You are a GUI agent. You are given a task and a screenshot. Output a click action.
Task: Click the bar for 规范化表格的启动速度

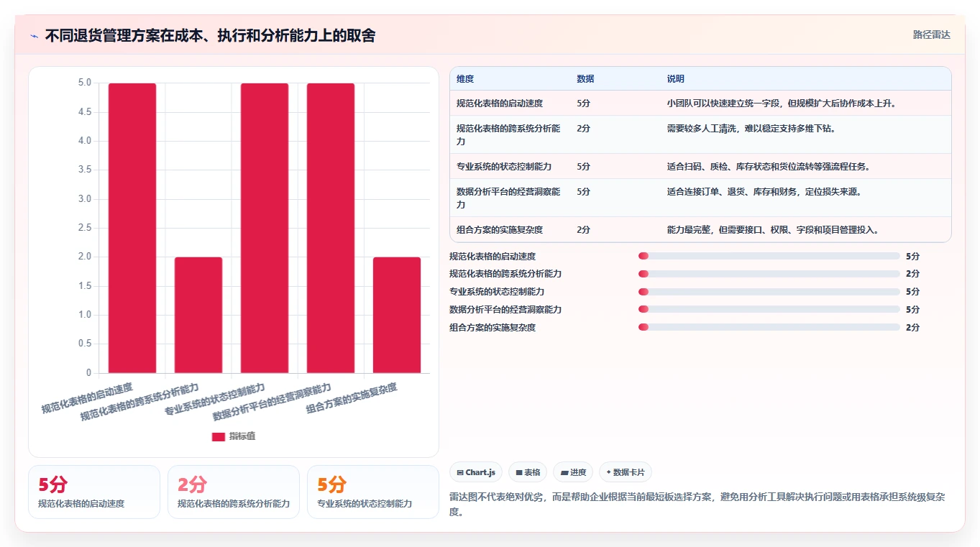tap(132, 228)
